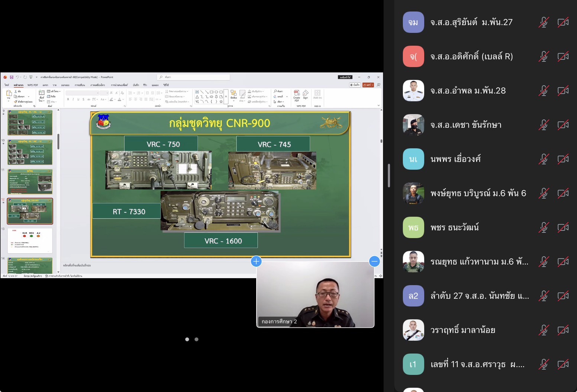
Task: Select the oval shape in shapes gallery
Action: [x=216, y=92]
